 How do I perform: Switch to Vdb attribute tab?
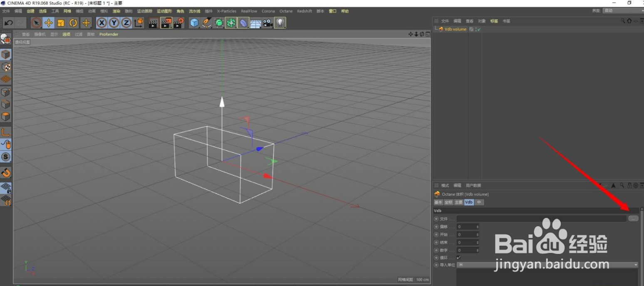(469, 202)
